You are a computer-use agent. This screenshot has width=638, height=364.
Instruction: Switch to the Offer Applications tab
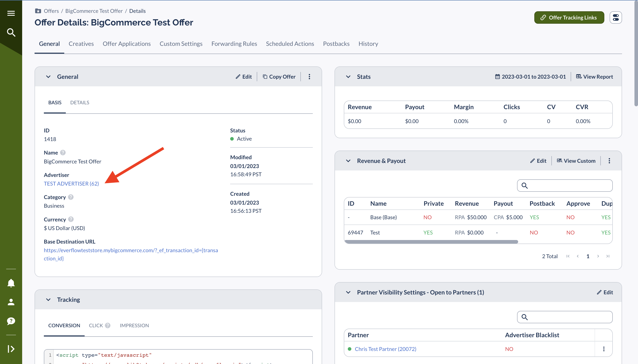[127, 44]
